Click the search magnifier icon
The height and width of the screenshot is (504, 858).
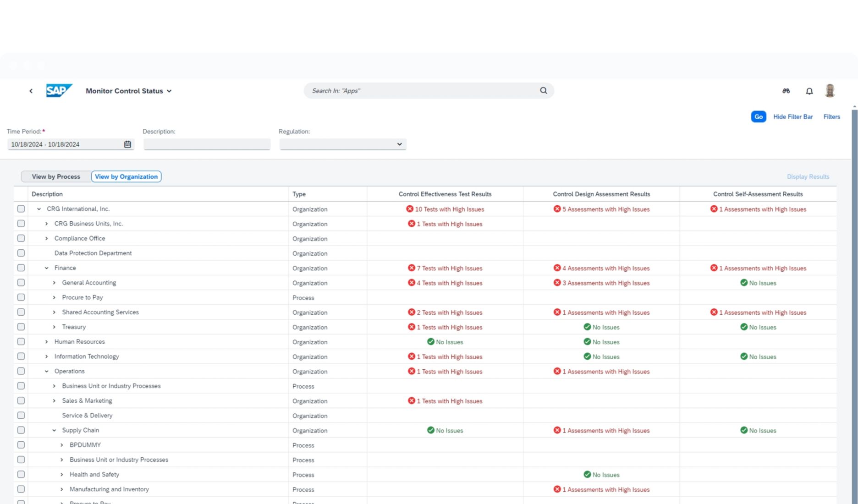[x=543, y=91]
